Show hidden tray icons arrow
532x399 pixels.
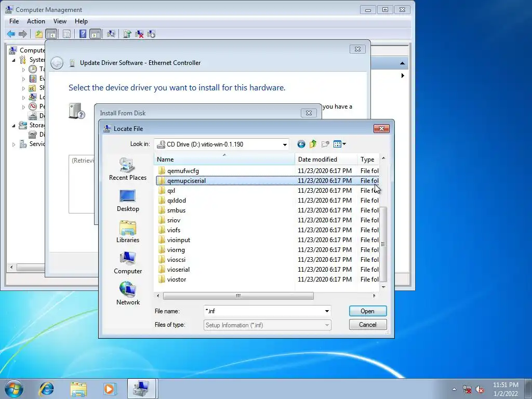(454, 390)
